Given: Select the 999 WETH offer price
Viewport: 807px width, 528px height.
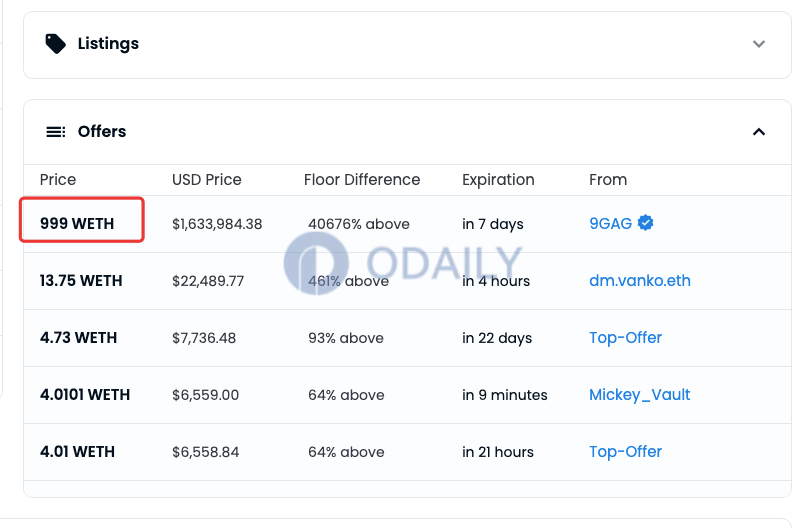Looking at the screenshot, I should pos(77,223).
